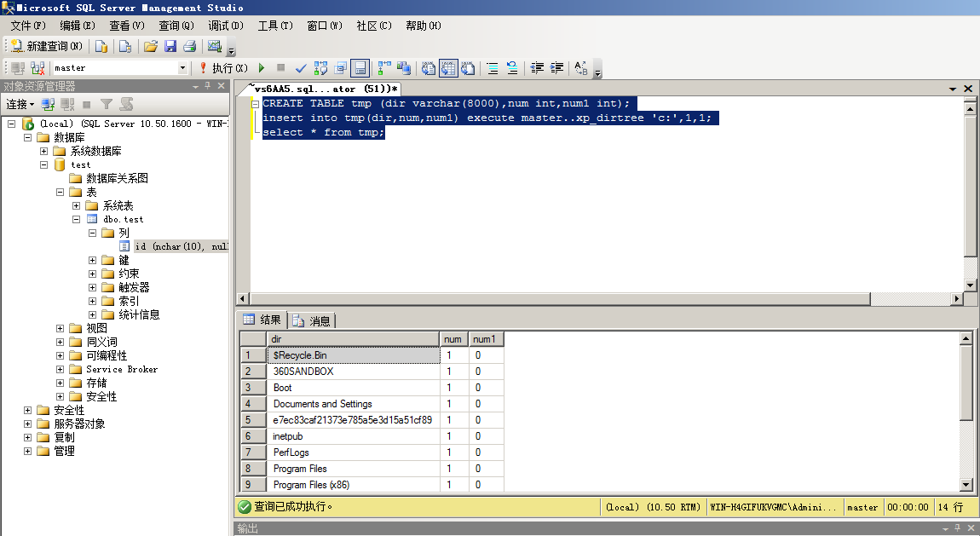
Task: Click the editor horizontal scrollbar thumb
Action: pos(560,299)
